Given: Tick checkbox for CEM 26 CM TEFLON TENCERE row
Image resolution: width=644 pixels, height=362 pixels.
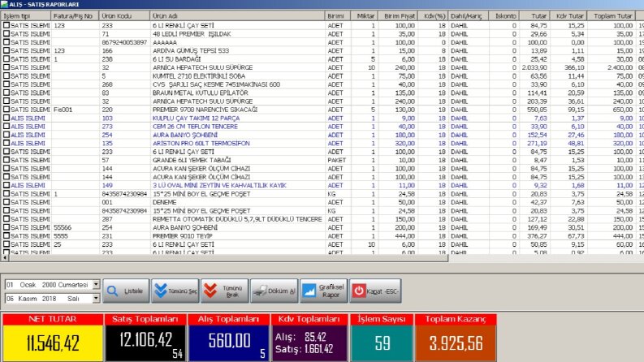Looking at the screenshot, I should [6, 126].
